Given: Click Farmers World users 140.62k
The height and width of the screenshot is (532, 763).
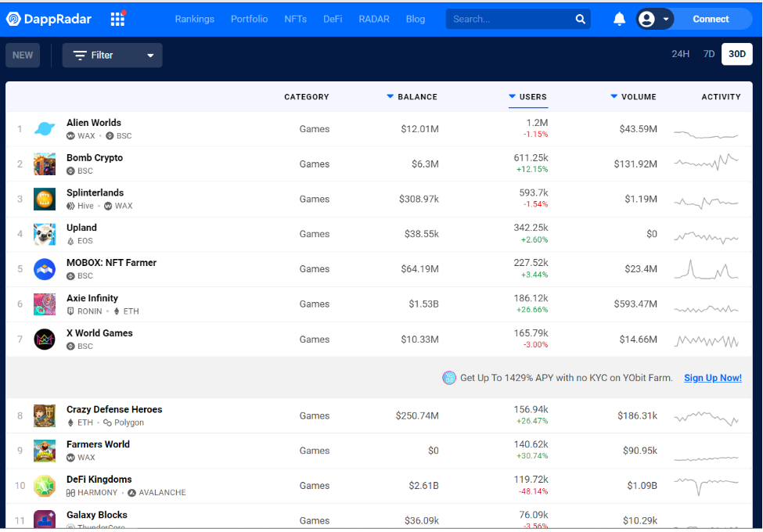Looking at the screenshot, I should click(531, 444).
